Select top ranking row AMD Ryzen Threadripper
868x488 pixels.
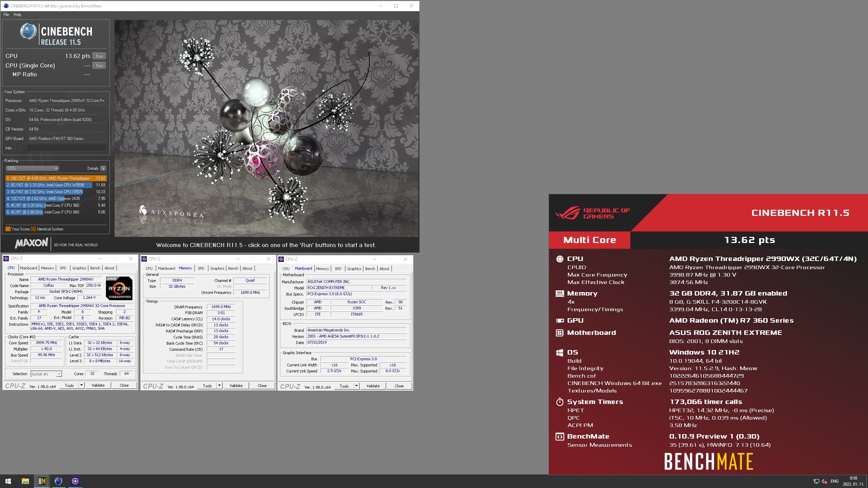(x=56, y=178)
